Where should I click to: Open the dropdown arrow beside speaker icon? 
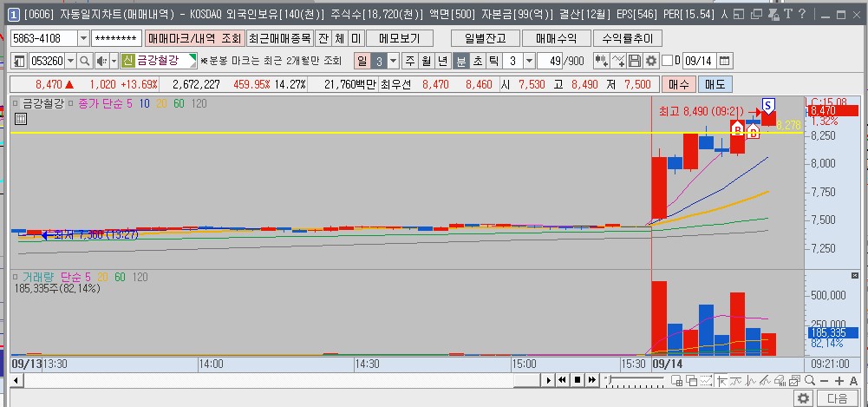[114, 61]
